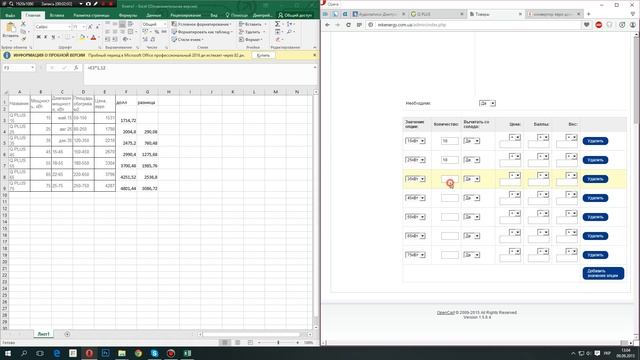Viewport: 640px width, 360px height.
Task: Click the add new sheet plus icon
Action: pyautogui.click(x=67, y=334)
